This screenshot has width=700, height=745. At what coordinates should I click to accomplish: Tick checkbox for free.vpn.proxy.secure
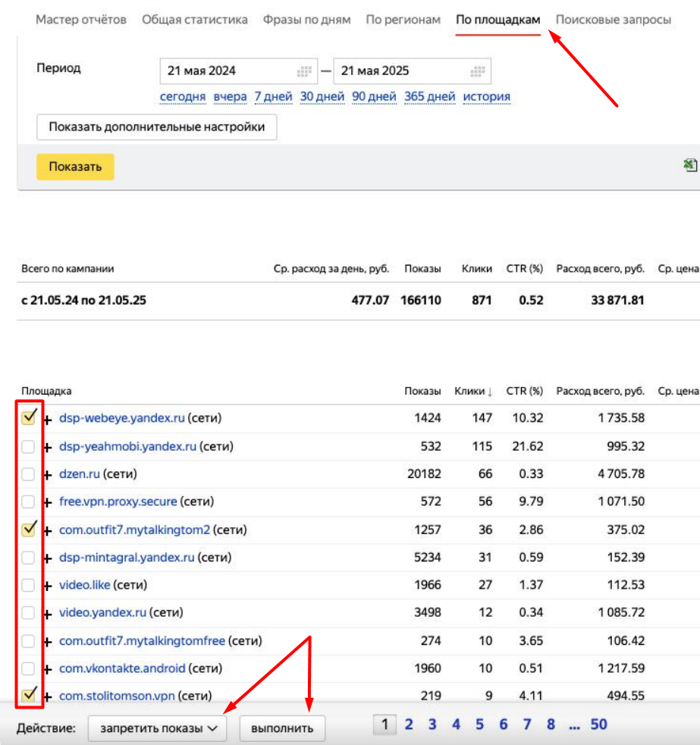point(28,502)
